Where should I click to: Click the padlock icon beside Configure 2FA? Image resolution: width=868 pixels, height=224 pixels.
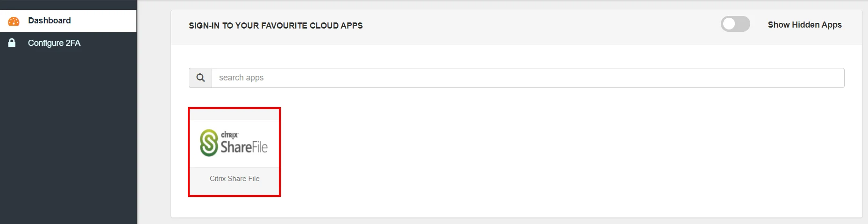coord(12,43)
